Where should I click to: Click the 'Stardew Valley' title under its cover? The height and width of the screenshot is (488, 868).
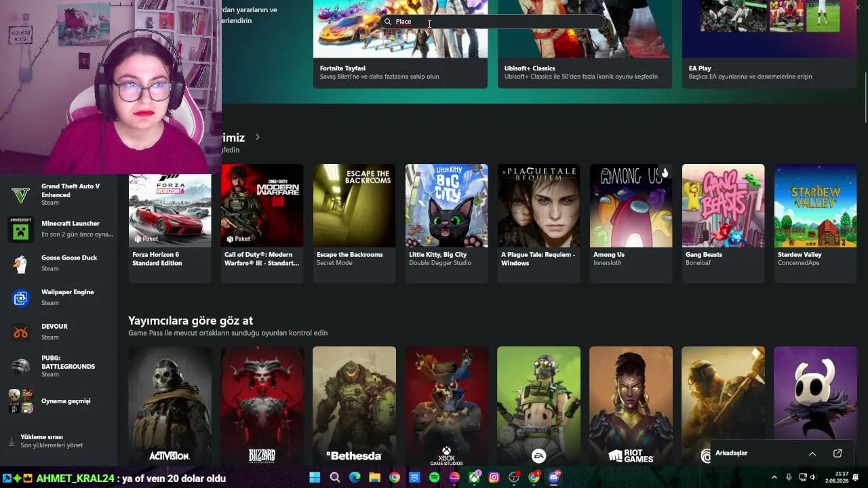[800, 255]
